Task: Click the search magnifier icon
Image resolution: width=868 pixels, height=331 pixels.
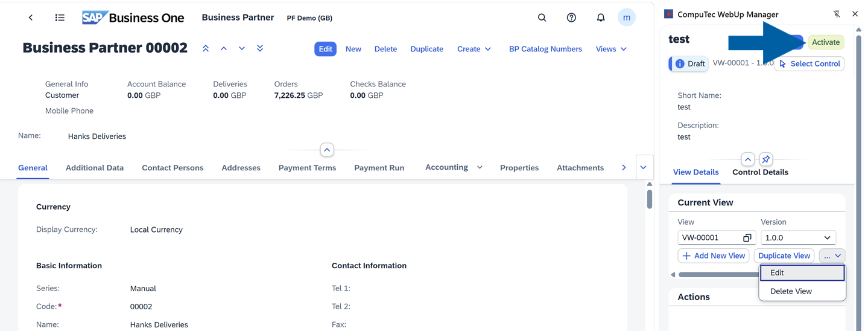Action: (542, 18)
